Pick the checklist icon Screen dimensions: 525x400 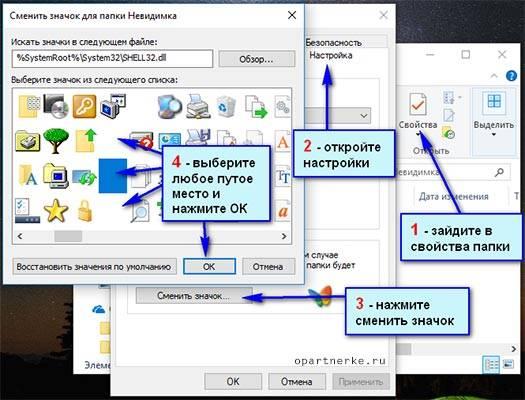tap(27, 211)
